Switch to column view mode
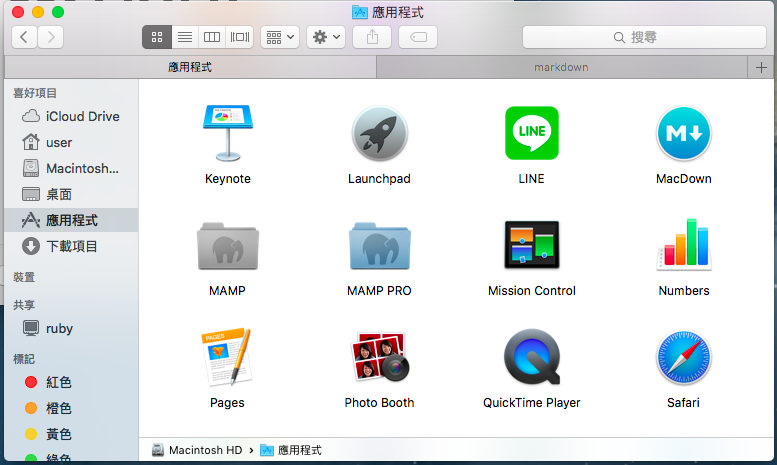777x465 pixels. tap(212, 37)
